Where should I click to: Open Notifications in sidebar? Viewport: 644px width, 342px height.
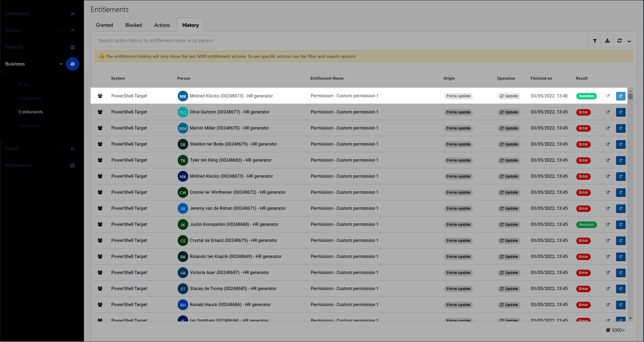(x=18, y=165)
